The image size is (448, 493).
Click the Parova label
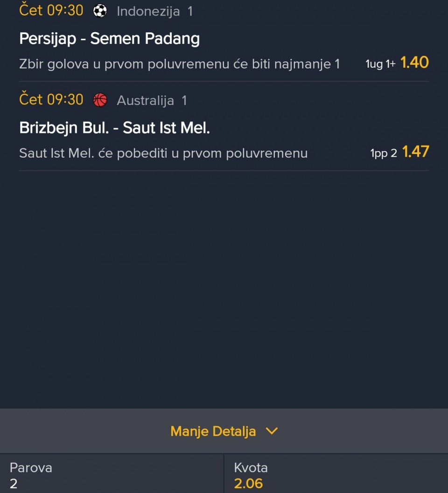(x=31, y=467)
